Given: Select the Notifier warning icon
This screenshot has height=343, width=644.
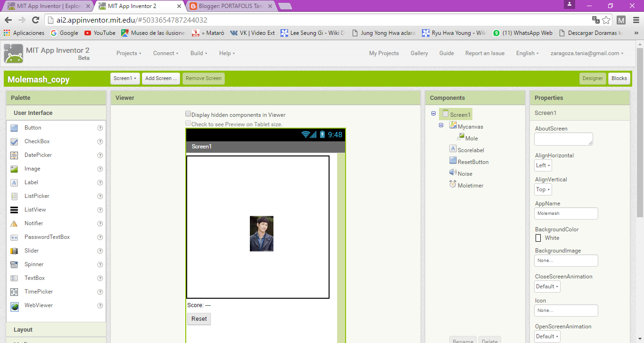Looking at the screenshot, I should [14, 223].
